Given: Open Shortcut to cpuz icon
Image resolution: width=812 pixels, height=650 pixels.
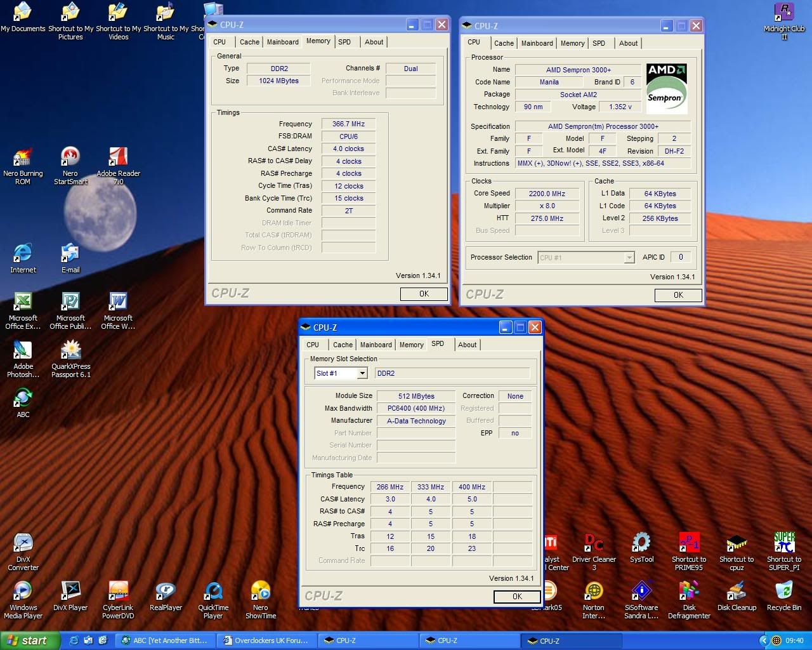Looking at the screenshot, I should (737, 552).
